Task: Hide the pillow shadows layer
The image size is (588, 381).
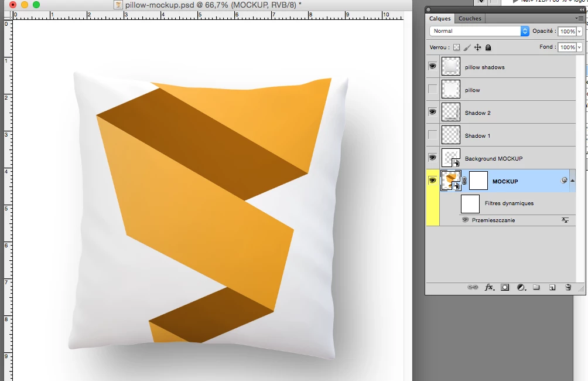Action: pyautogui.click(x=432, y=66)
